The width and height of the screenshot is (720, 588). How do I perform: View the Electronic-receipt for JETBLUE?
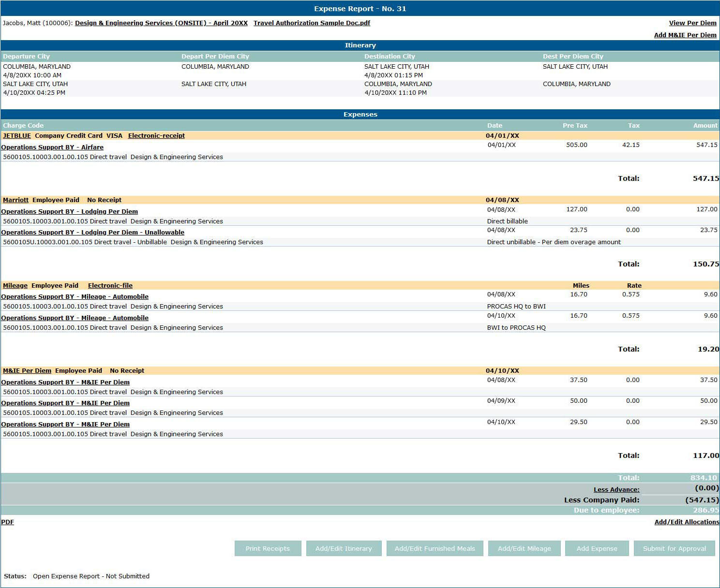click(156, 136)
